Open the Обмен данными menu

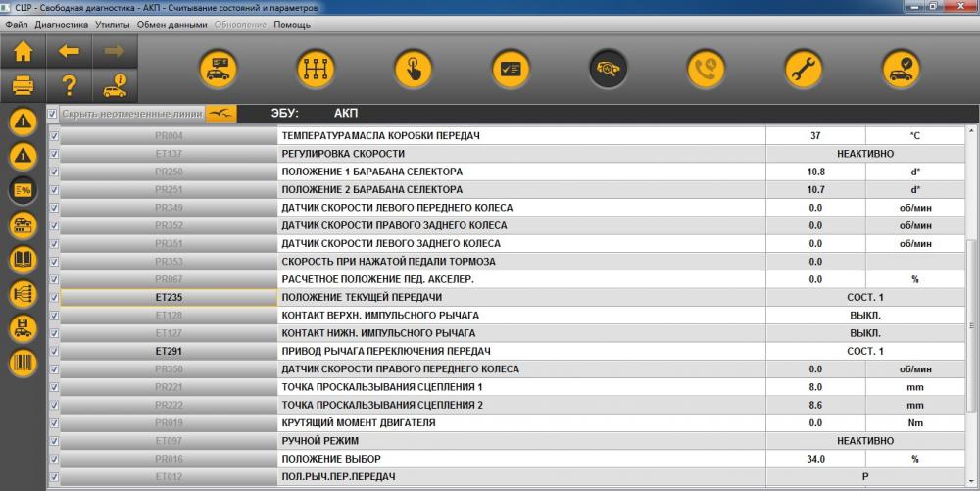(x=171, y=25)
